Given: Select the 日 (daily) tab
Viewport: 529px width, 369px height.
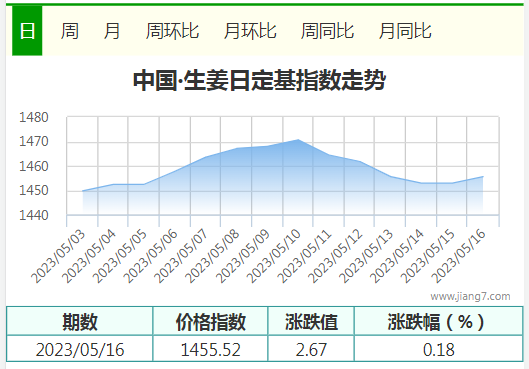Looking at the screenshot, I should pos(27,31).
